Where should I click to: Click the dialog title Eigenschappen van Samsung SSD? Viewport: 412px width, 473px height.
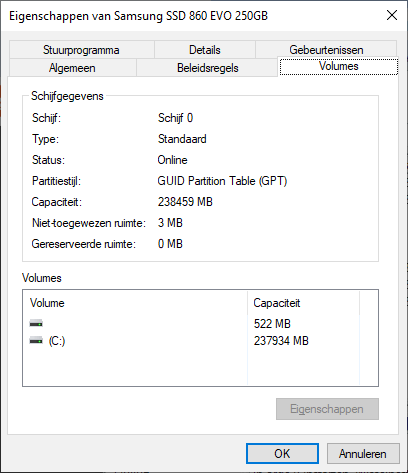138,16
